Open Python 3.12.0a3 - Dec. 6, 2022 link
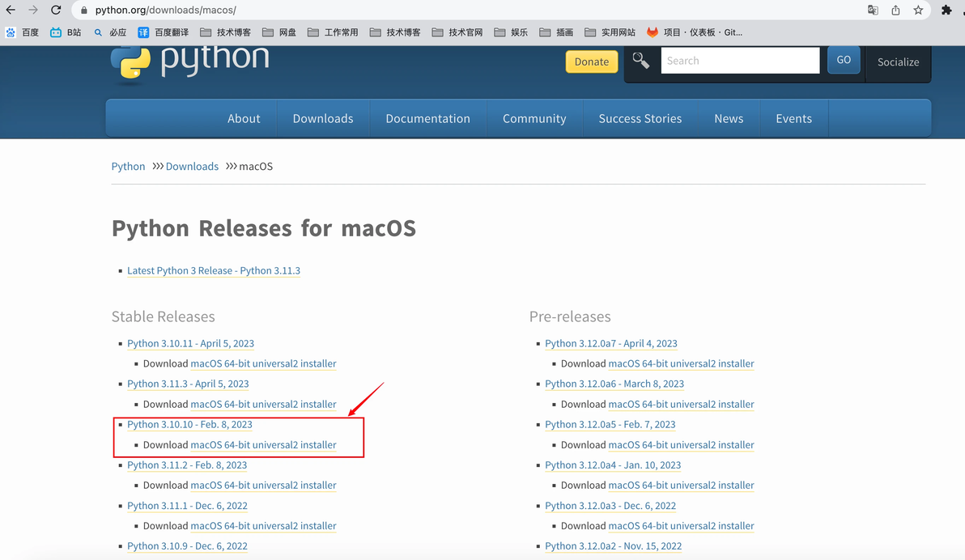 [610, 506]
